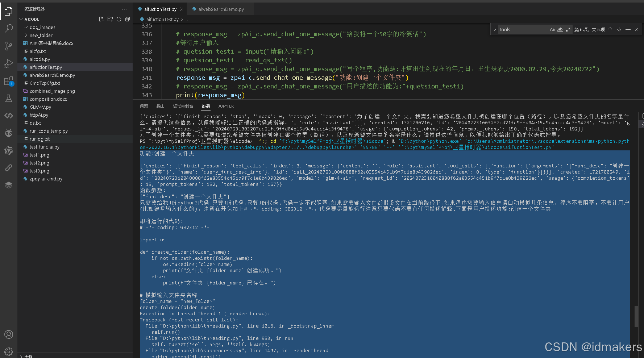Switch to the aifuctionTest.py tab

pos(159,9)
